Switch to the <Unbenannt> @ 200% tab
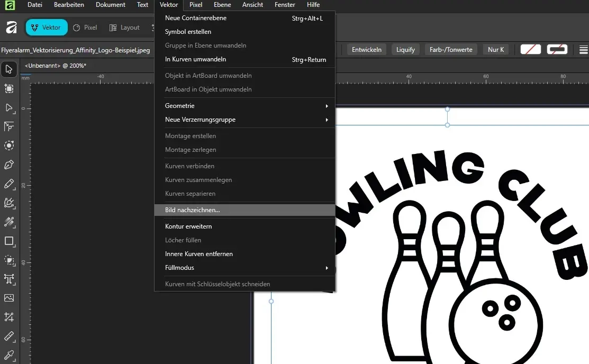Viewport: 589px width, 364px height. 56,66
